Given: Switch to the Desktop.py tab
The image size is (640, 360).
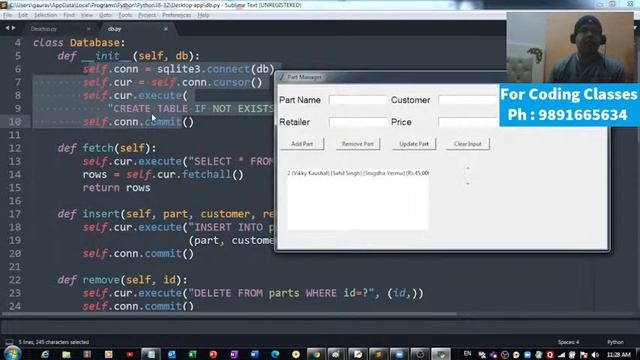Looking at the screenshot, I should point(57,29).
